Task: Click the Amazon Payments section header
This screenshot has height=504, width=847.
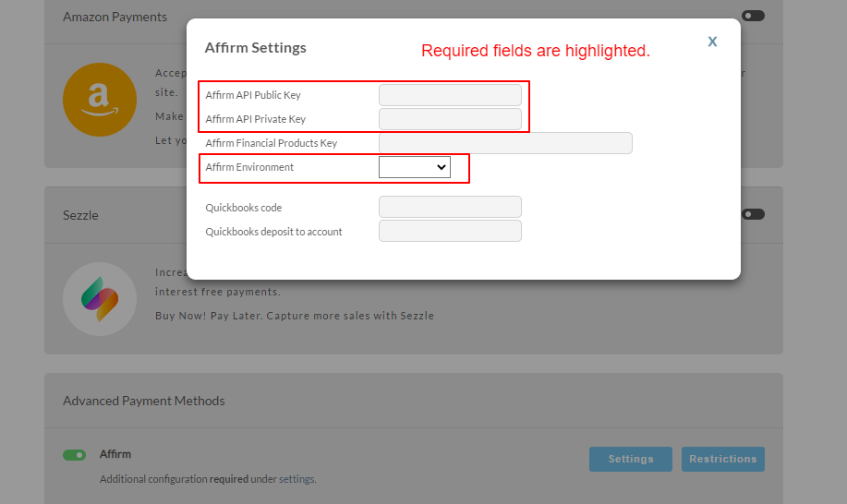Action: 115,17
